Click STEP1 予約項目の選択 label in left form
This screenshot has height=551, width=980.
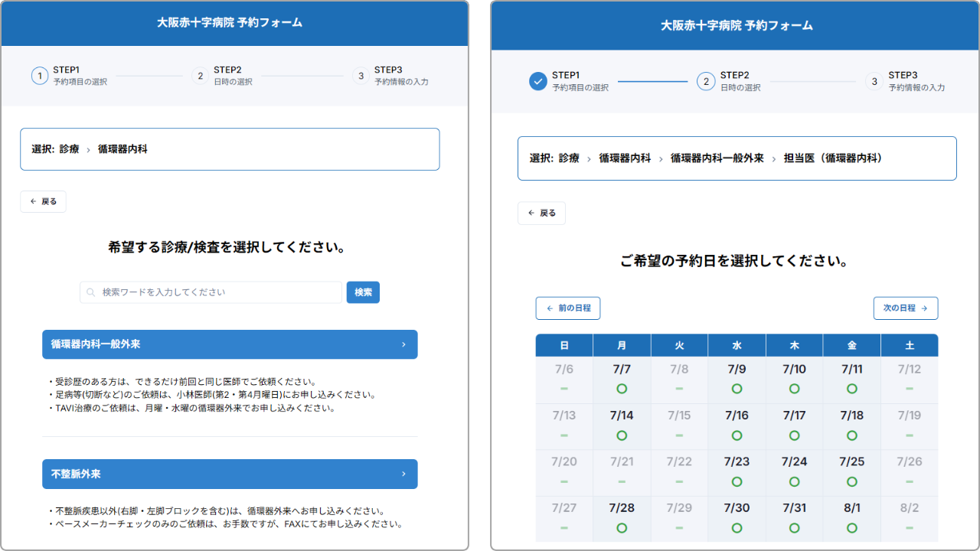click(x=80, y=76)
